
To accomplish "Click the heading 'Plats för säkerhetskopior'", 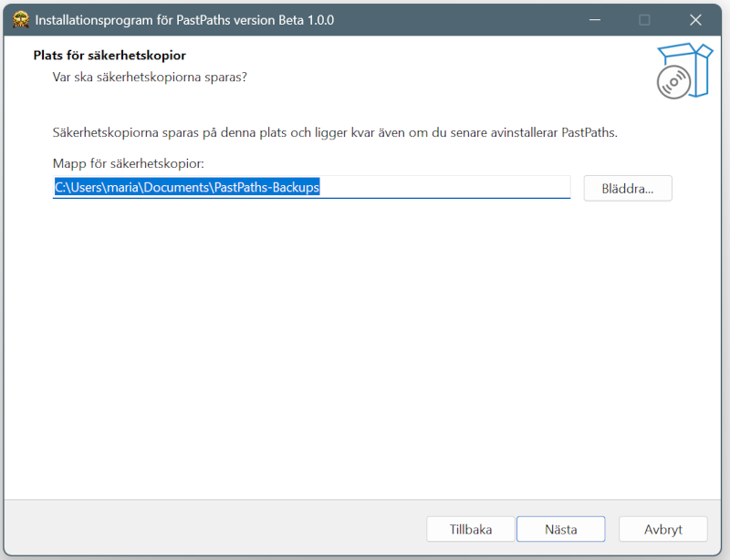I will (109, 56).
